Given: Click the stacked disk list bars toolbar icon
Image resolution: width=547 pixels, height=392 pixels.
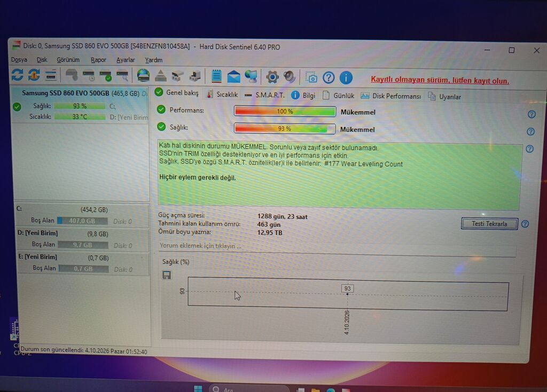Looking at the screenshot, I should 51,75.
